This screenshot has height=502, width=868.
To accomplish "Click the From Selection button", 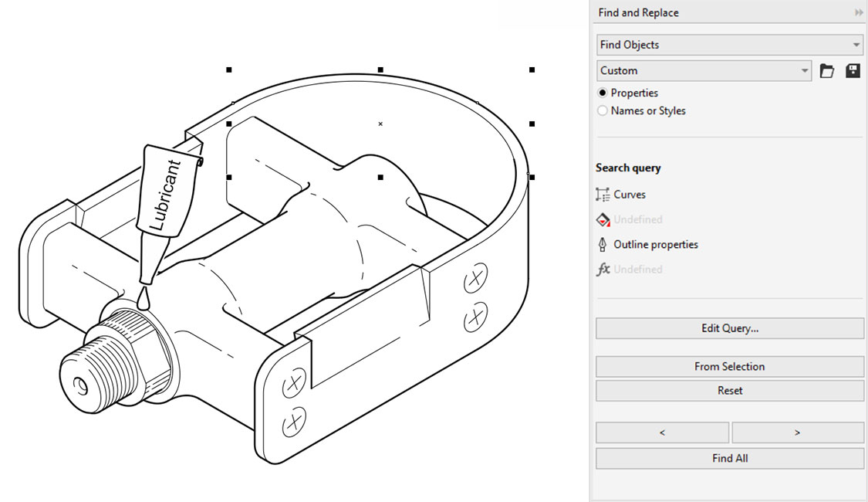I will [x=730, y=366].
